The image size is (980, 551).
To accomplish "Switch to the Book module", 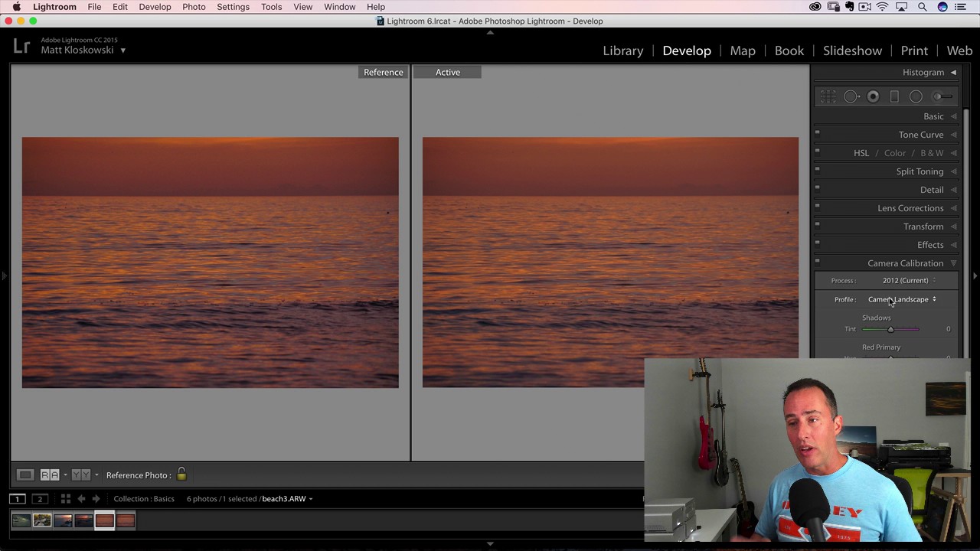I will 789,51.
